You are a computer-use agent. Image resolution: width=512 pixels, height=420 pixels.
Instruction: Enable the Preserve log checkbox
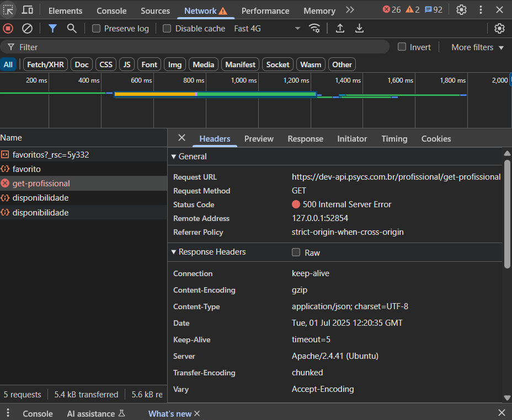[97, 29]
